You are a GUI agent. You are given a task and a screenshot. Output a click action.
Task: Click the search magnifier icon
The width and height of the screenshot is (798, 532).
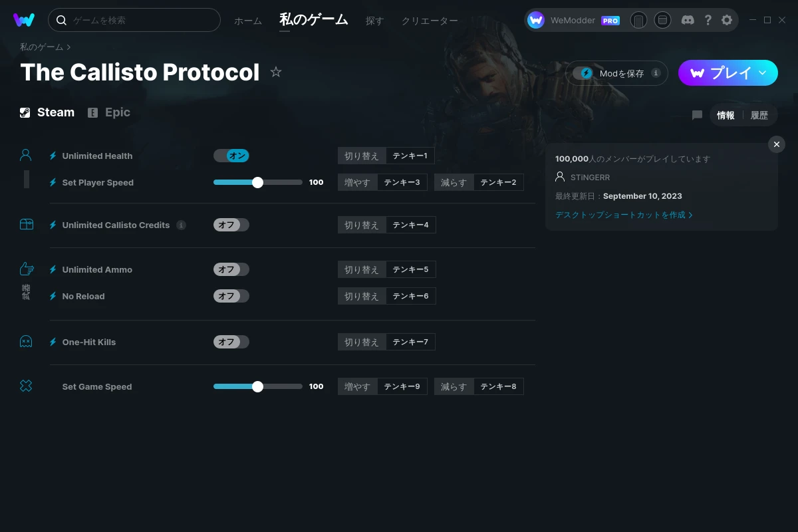[x=61, y=20]
